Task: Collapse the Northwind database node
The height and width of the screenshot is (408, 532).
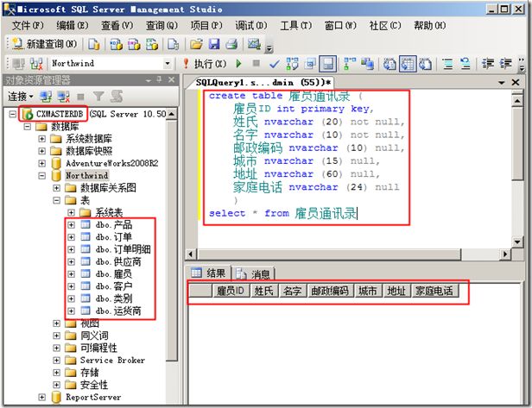Action: (41, 176)
